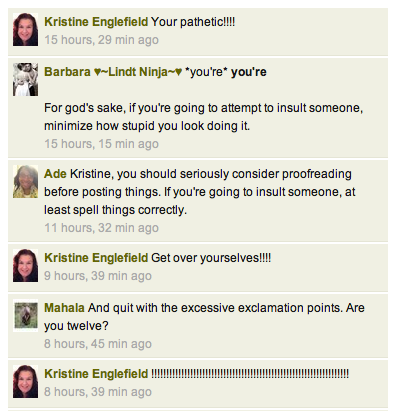
Task: Click Ade's profile picture thumbnail
Action: pyautogui.click(x=25, y=181)
